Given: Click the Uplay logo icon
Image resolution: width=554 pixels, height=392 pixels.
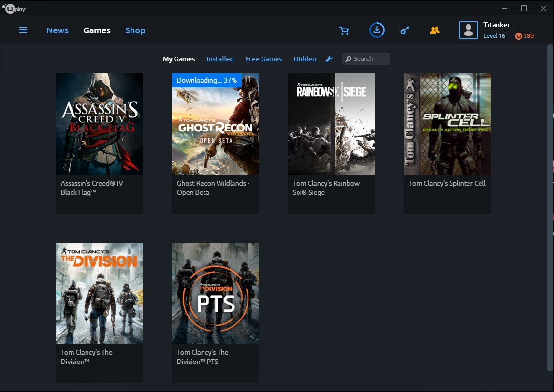Looking at the screenshot, I should (14, 9).
